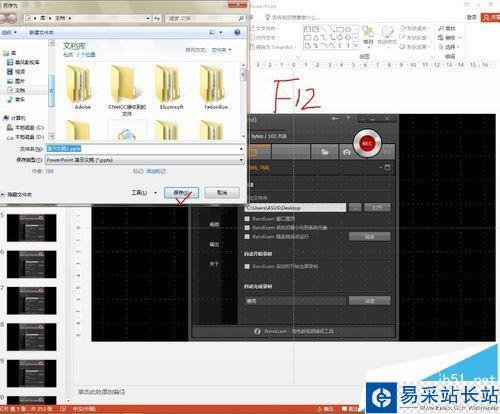Click the search magnifier icon in Save As dialog

(241, 18)
